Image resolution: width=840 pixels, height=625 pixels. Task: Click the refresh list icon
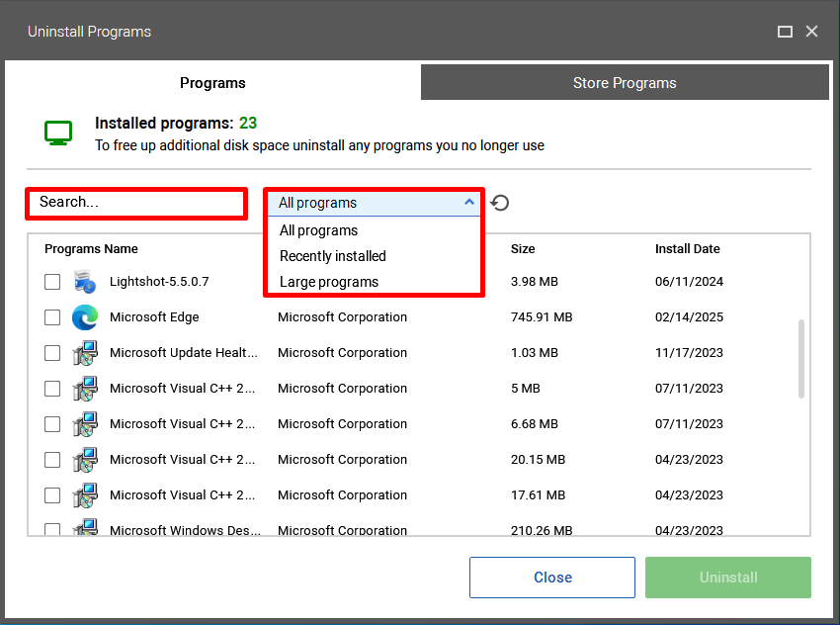pos(499,203)
